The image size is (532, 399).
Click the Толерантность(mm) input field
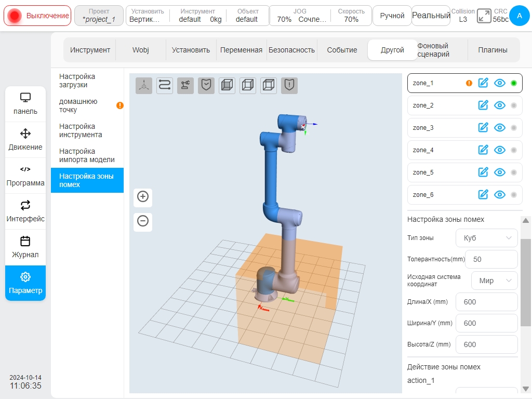[x=491, y=259]
